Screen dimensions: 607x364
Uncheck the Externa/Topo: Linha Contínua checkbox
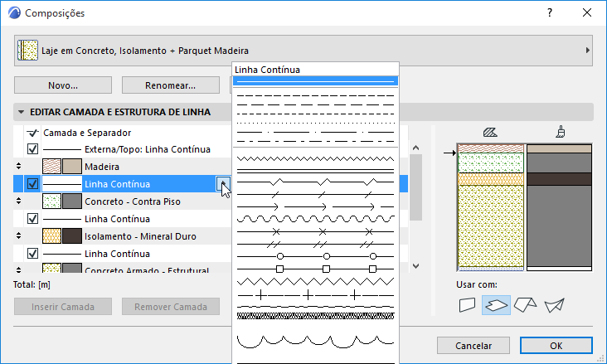(33, 149)
